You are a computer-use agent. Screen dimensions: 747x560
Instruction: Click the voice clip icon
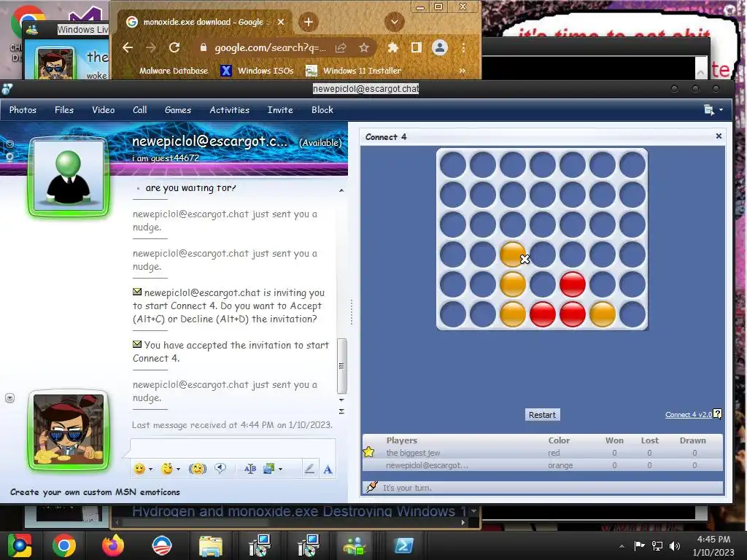click(x=220, y=469)
